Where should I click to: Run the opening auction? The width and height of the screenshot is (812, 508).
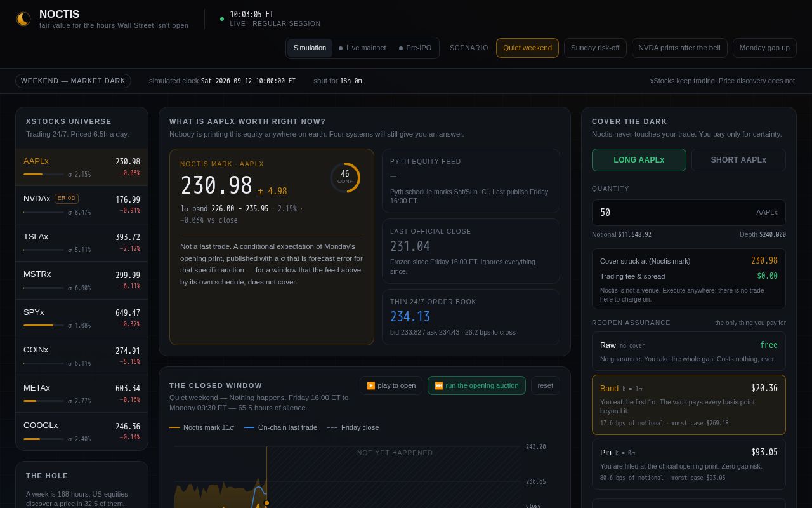[476, 385]
